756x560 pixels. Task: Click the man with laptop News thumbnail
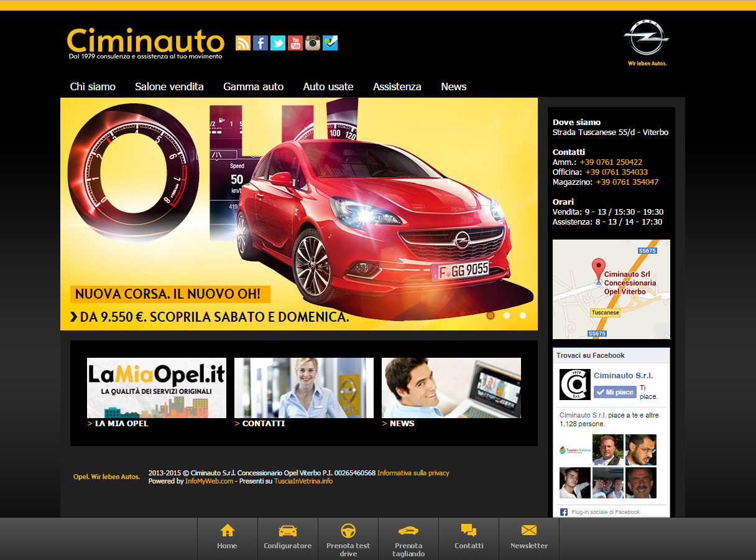[451, 388]
